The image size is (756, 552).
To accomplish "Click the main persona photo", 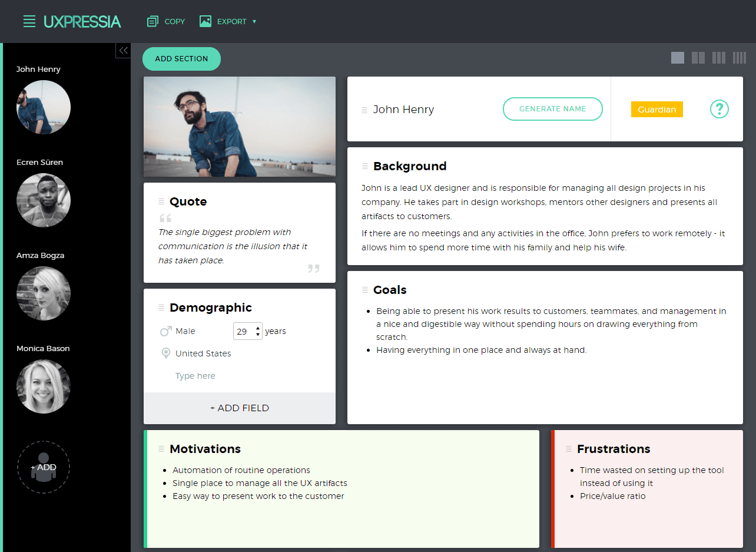I will click(x=240, y=127).
